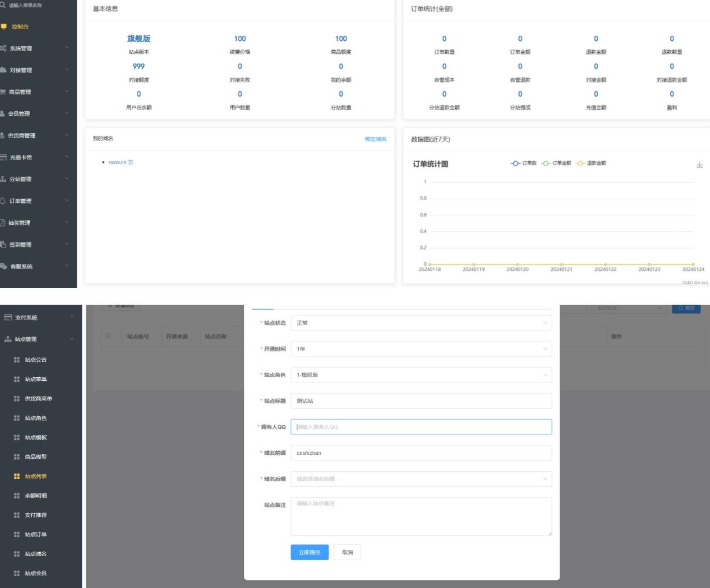Viewport: 710px width, 588px height.
Task: Check the select-all checkbox in table header
Action: click(x=109, y=336)
